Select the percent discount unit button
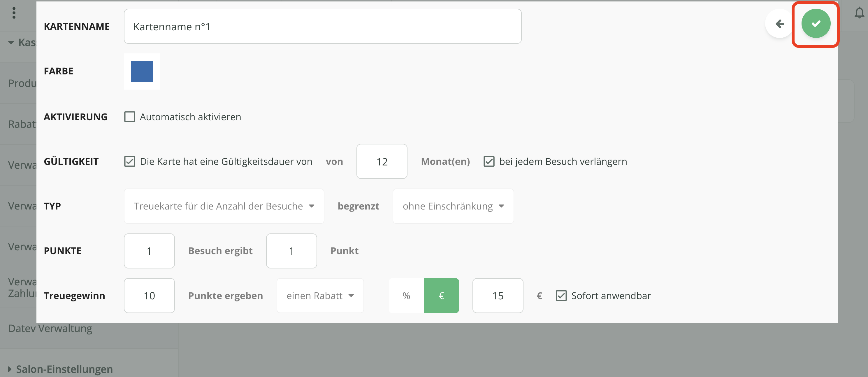 pos(406,296)
